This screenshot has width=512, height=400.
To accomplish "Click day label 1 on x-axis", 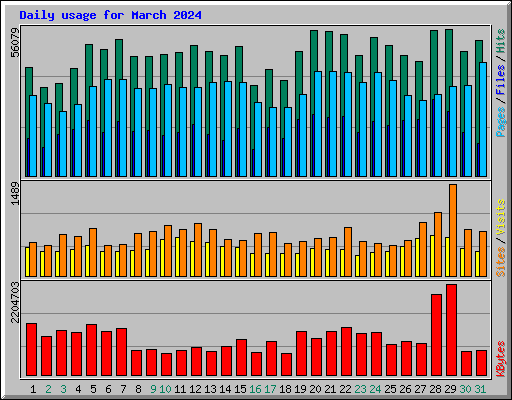I will pos(33,389).
